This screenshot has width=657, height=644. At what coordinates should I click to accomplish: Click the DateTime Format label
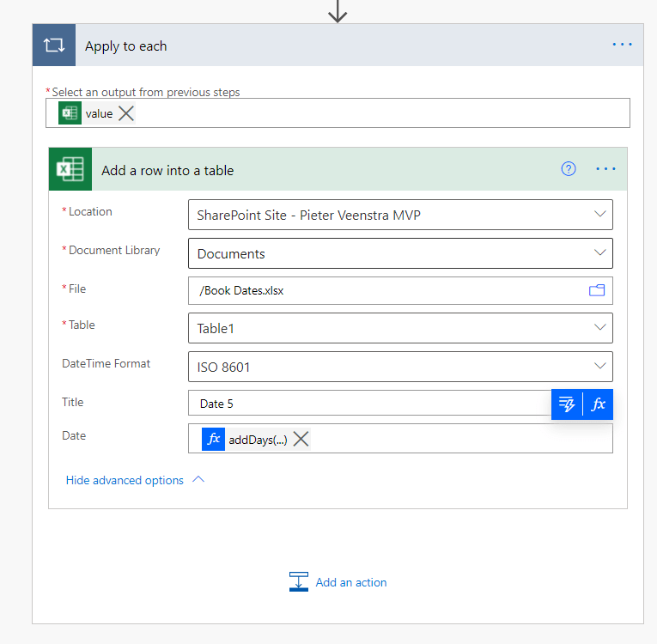pos(106,363)
